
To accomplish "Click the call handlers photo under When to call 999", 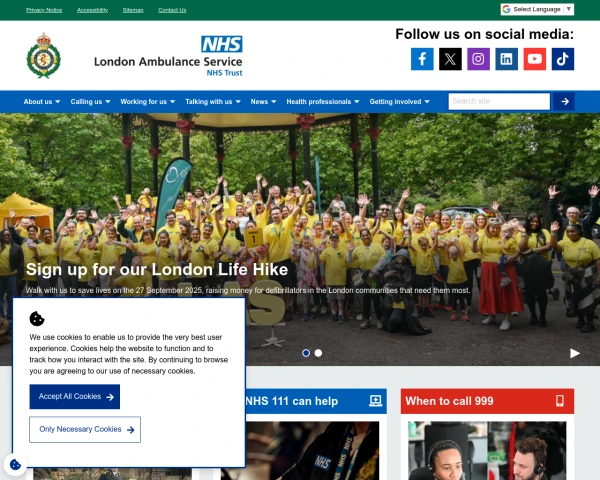I will tap(487, 451).
